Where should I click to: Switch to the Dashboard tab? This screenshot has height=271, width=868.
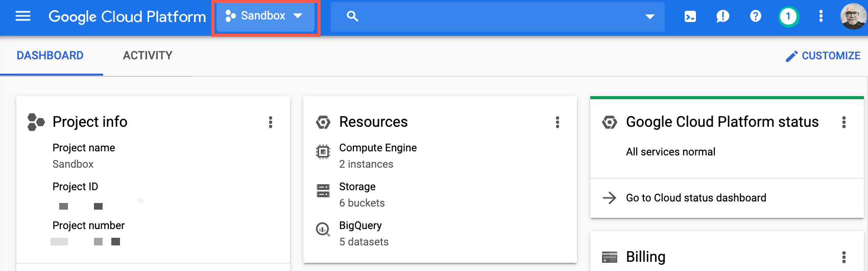pyautogui.click(x=50, y=56)
